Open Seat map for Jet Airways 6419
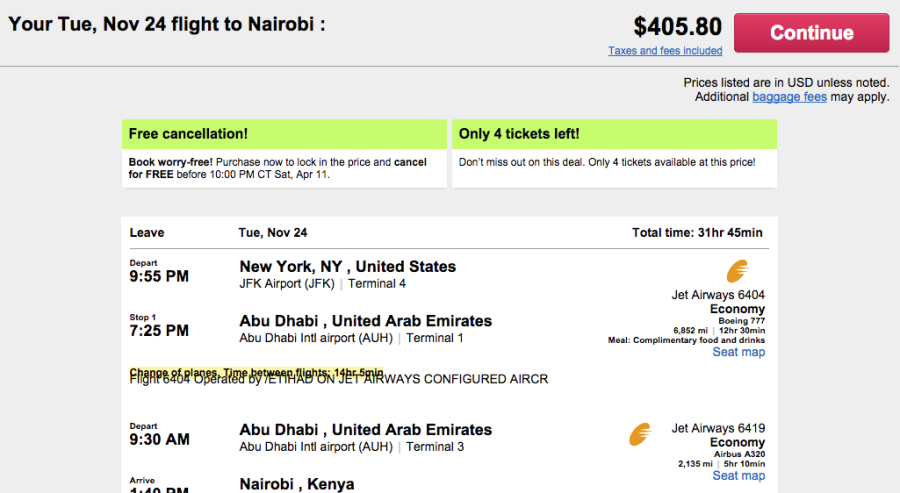Screen dimensions: 900x493 point(739,476)
